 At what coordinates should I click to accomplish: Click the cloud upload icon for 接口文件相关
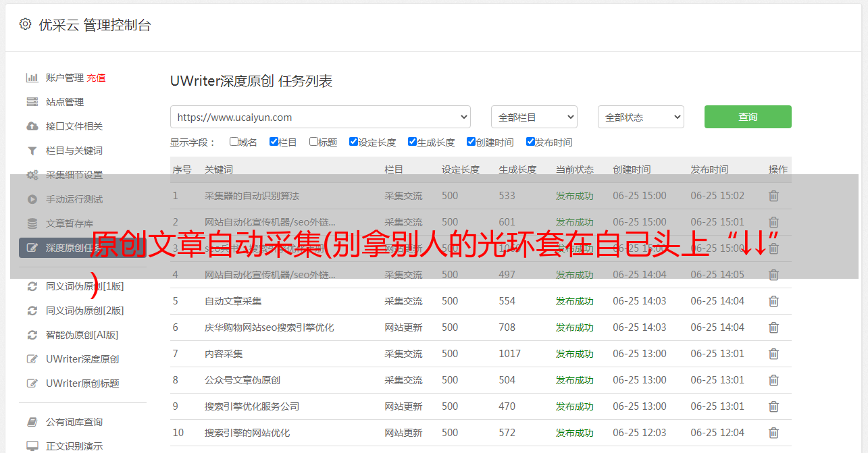[x=32, y=126]
